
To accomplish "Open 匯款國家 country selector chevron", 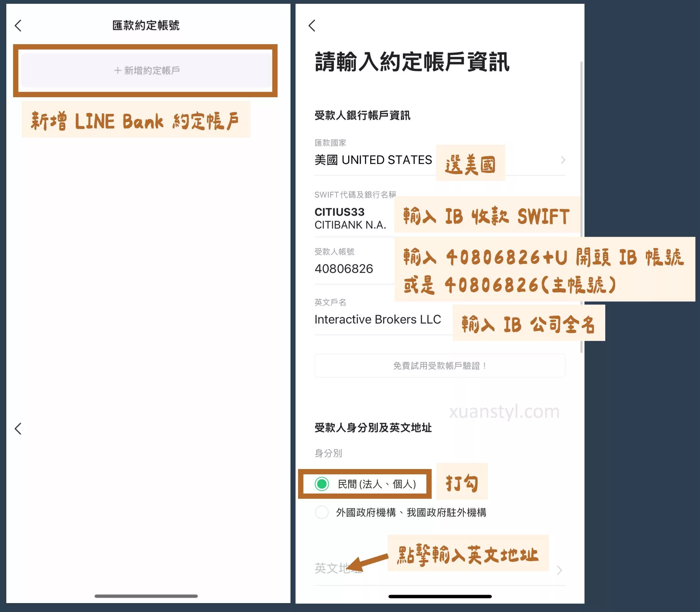I will coord(563,160).
